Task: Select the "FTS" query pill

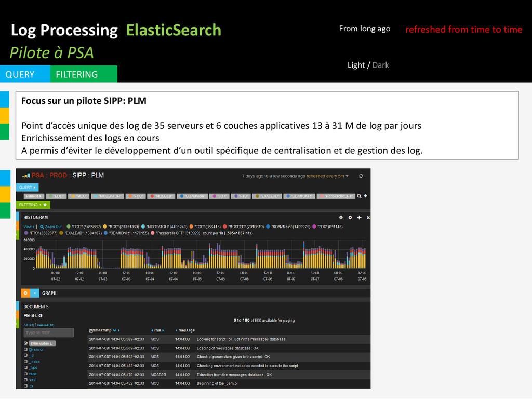Action: pos(241,196)
